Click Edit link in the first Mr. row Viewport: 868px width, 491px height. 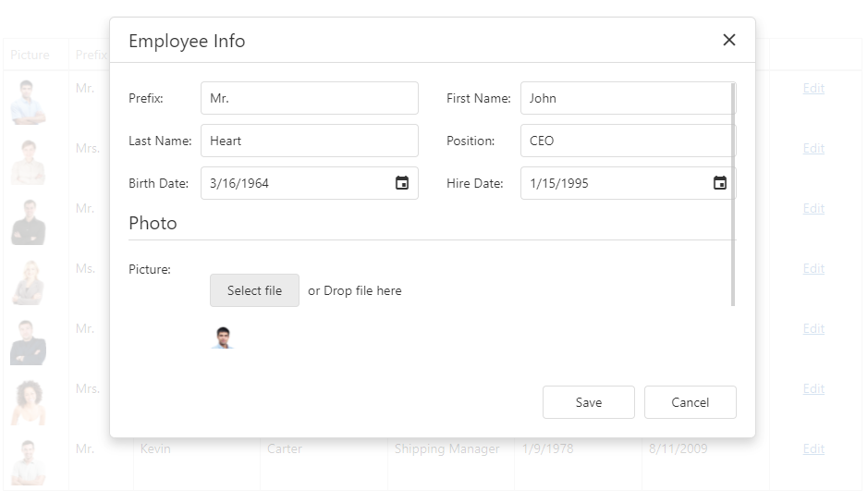[x=813, y=88]
